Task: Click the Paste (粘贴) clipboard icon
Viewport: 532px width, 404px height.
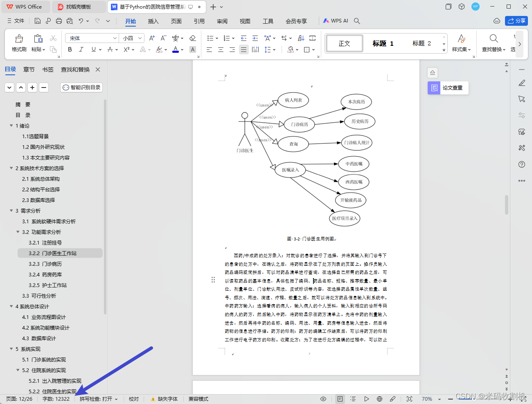Action: point(38,38)
